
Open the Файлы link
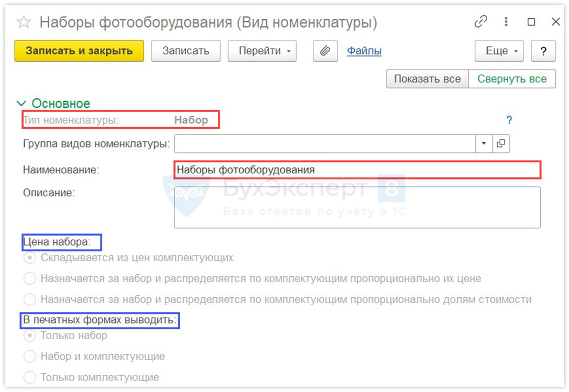pyautogui.click(x=364, y=51)
